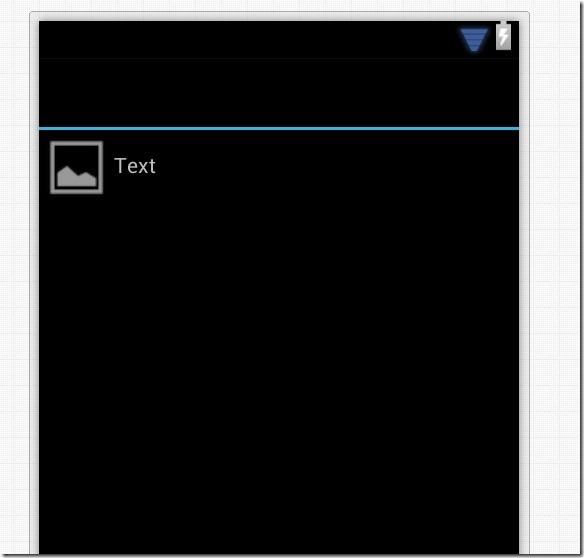Select the blue divider line

point(279,129)
